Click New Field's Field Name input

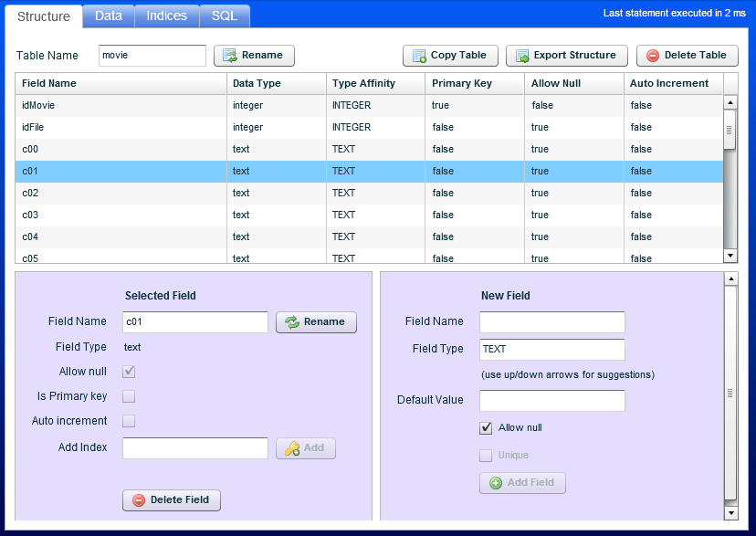pyautogui.click(x=552, y=322)
